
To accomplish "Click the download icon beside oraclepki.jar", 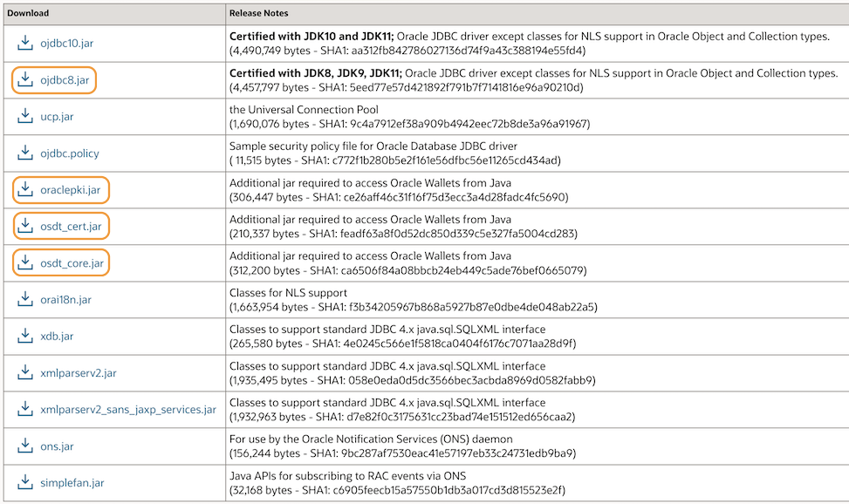I will click(x=25, y=189).
